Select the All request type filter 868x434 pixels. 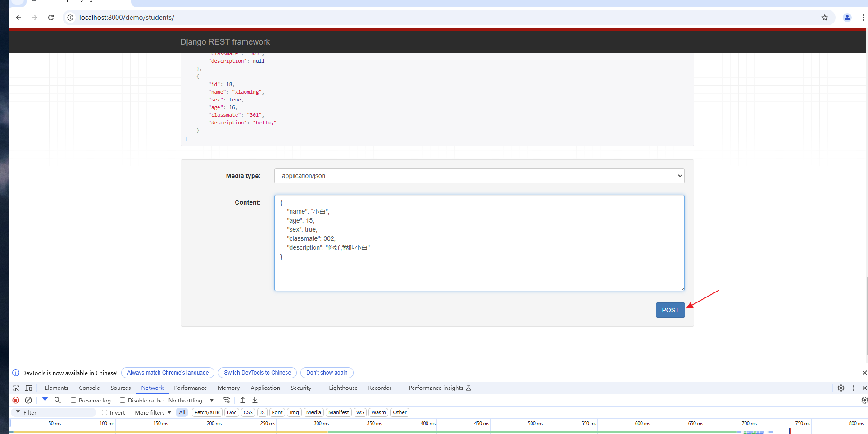point(182,412)
